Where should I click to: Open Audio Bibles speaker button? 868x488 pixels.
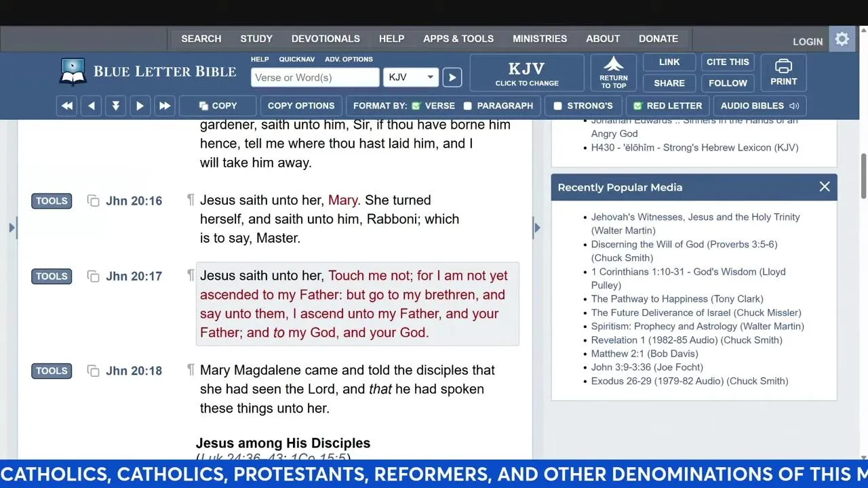pos(759,106)
